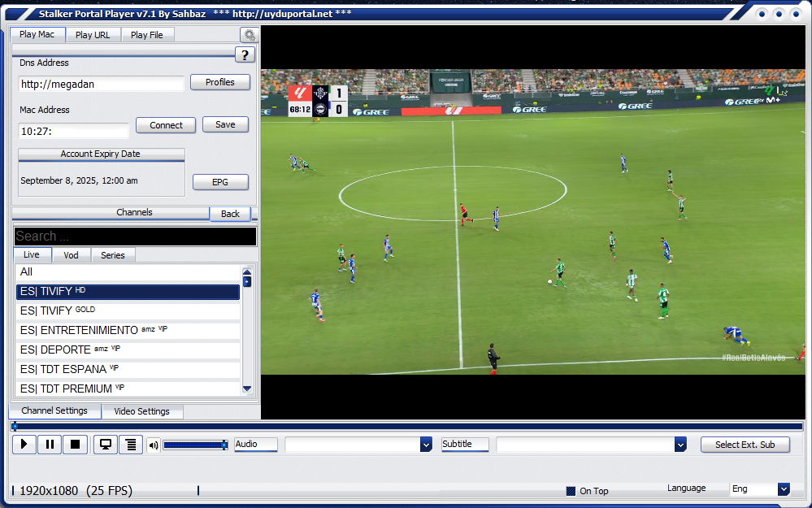Click the Back button
Screen dimensions: 812x508
point(231,214)
